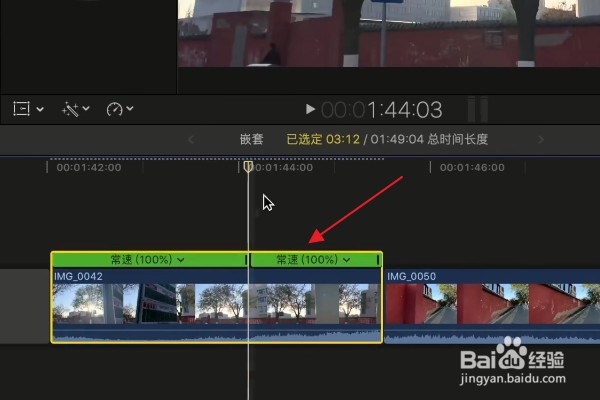Click the viewer video preview

click(389, 33)
